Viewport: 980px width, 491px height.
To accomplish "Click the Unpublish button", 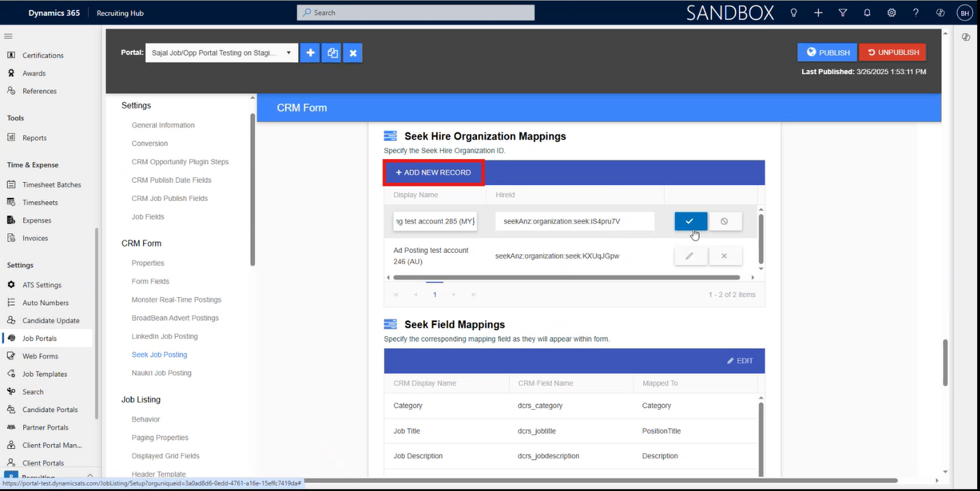I will coord(892,53).
